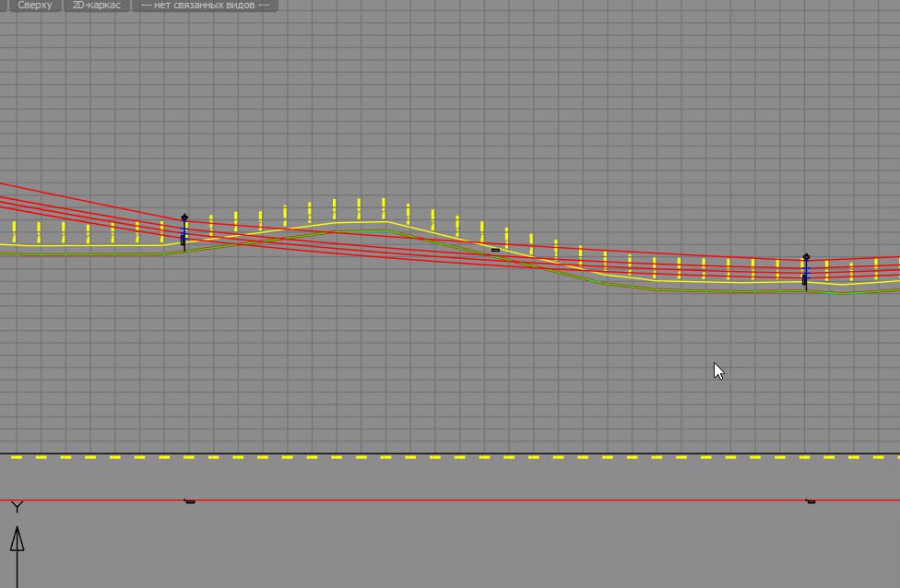The height and width of the screenshot is (588, 900).
Task: Open the 2D-каркас visual style menu
Action: (97, 6)
